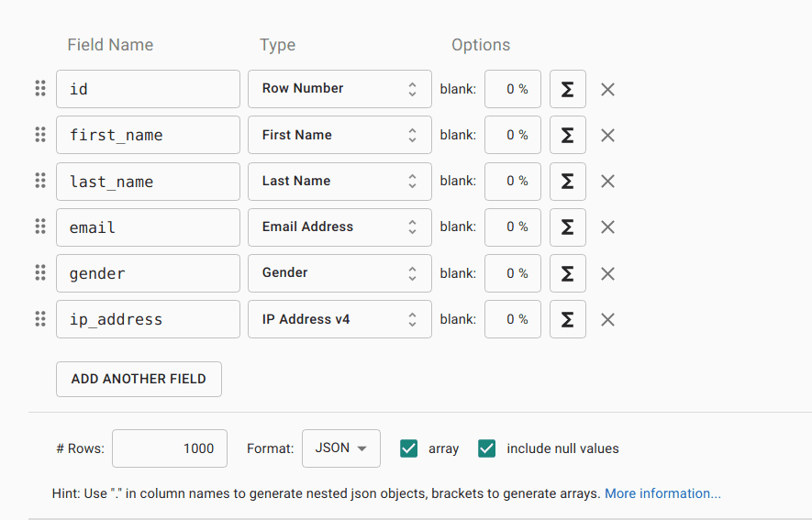Click ADD ANOTHER FIELD button
812x520 pixels.
[139, 379]
